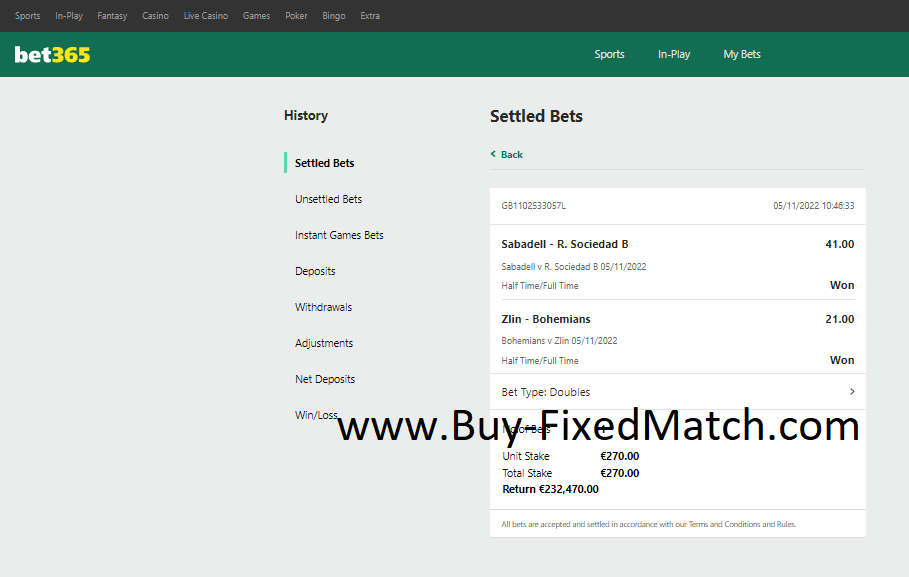Click the Extra link in top bar
The image size is (909, 577).
click(370, 16)
